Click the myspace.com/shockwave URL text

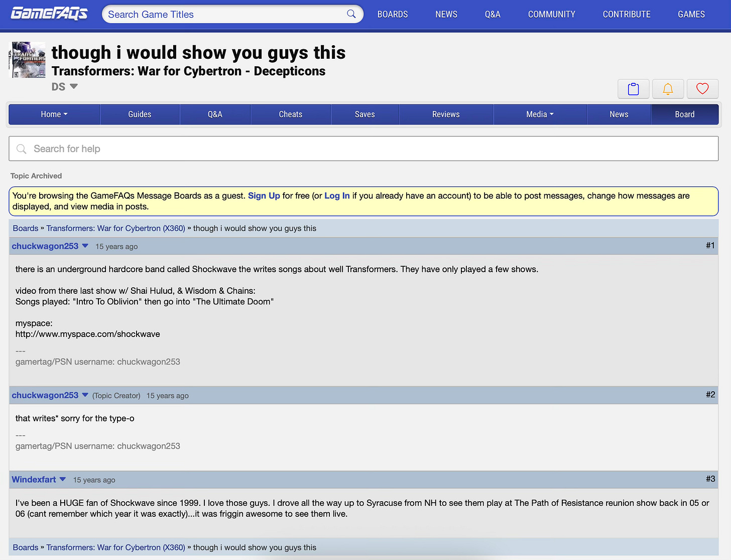coord(88,334)
